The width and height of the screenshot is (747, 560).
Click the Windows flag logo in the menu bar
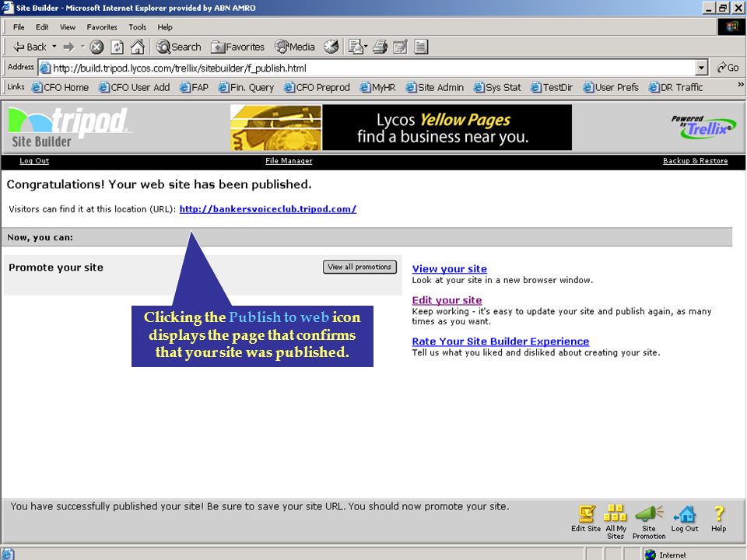point(731,27)
